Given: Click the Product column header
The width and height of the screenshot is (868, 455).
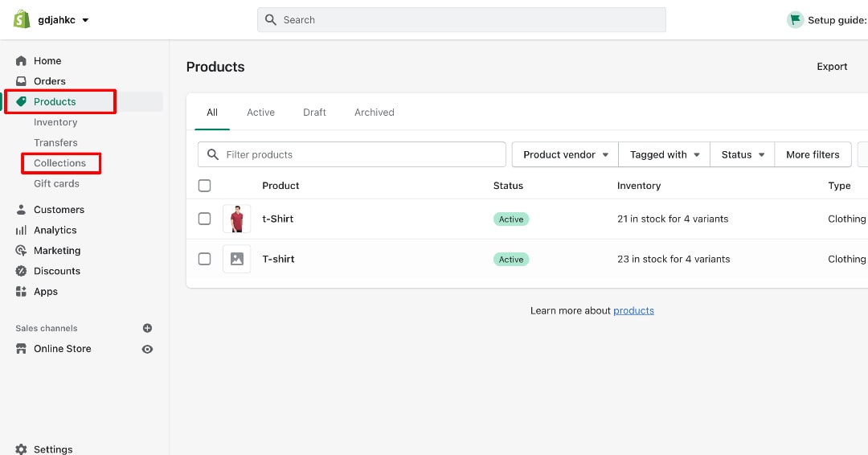Looking at the screenshot, I should 280,186.
